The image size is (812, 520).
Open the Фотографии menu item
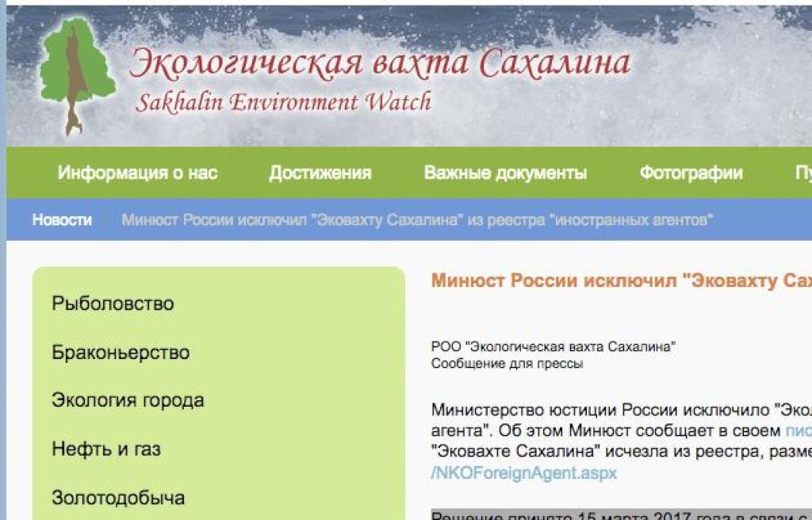click(x=691, y=173)
